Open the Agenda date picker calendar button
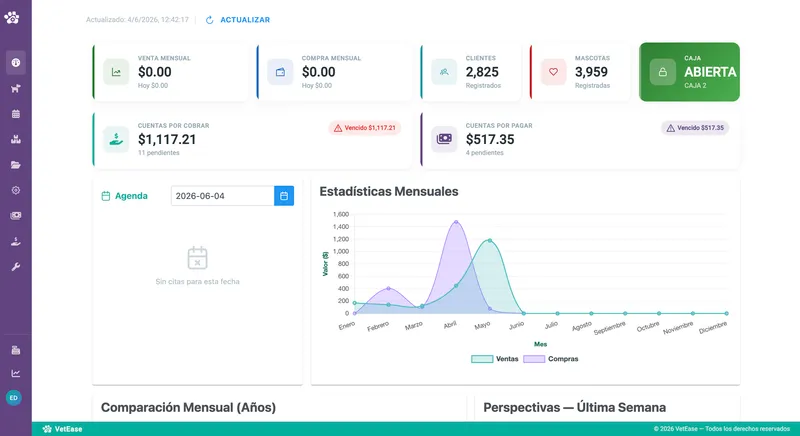The height and width of the screenshot is (436, 800). pos(284,196)
